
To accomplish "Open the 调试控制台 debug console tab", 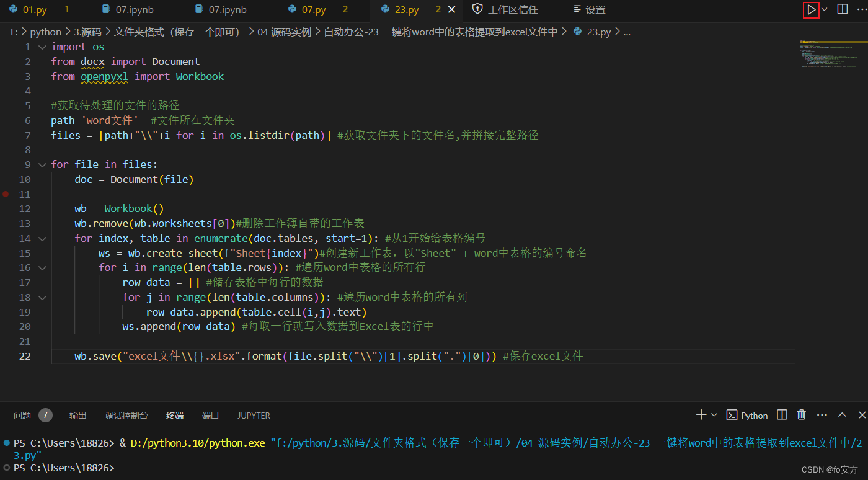I will click(126, 416).
